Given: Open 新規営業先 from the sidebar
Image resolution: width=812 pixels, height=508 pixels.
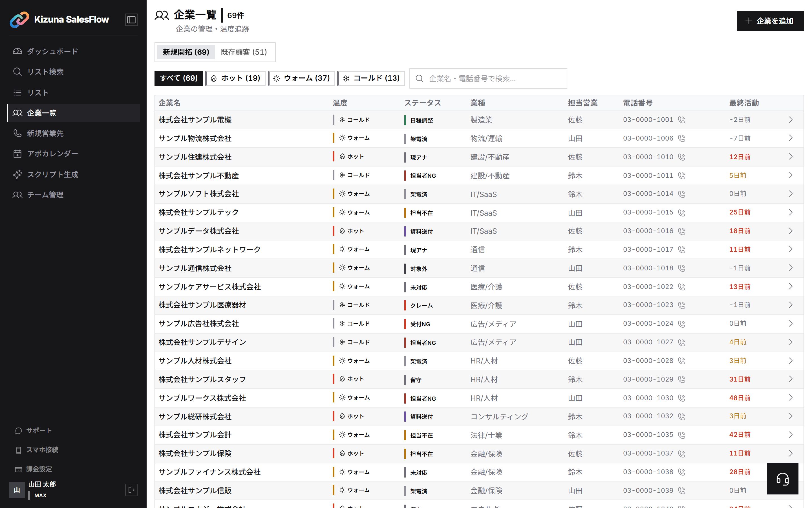Looking at the screenshot, I should [73, 133].
